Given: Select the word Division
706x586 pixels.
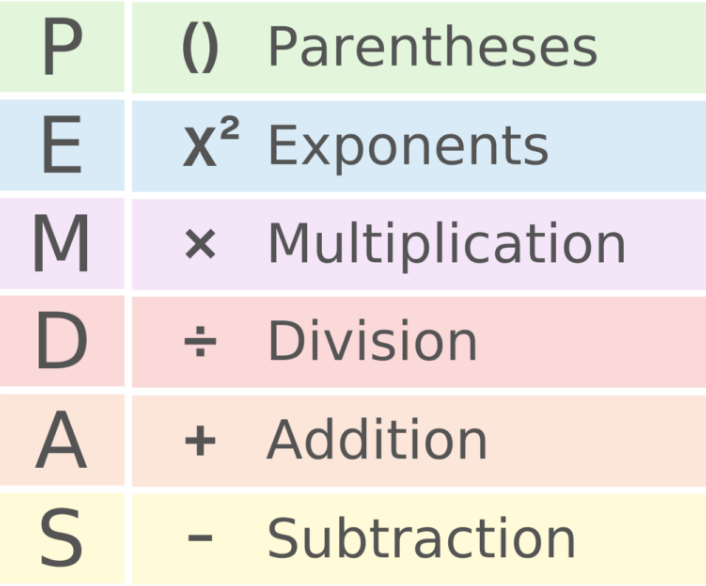Looking at the screenshot, I should point(372,343).
